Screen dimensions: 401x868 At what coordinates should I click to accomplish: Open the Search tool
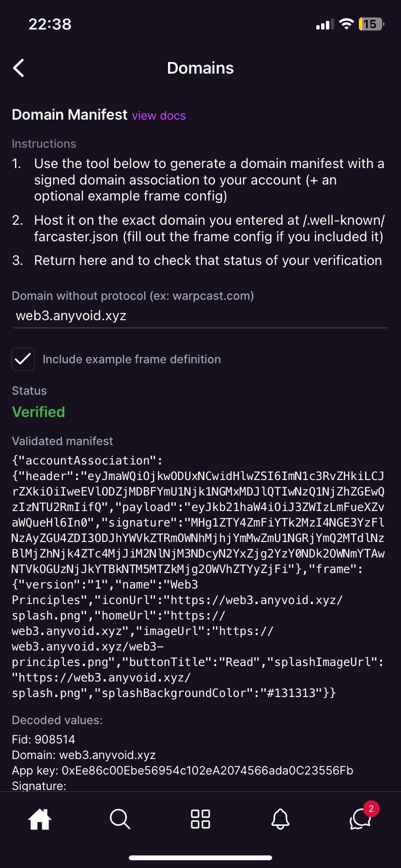120,819
